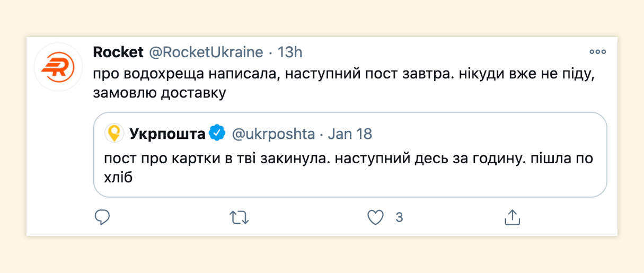Like the tweet with the heart icon

click(375, 217)
